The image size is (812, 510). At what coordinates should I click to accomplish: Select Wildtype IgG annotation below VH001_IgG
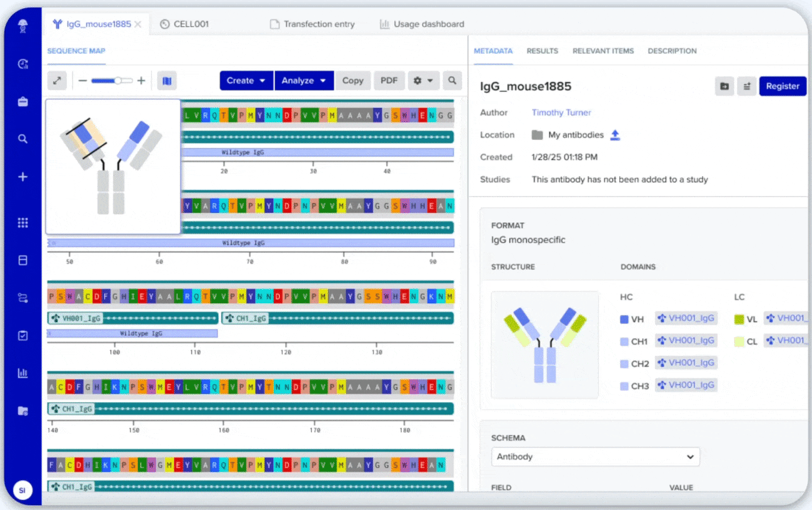tap(133, 333)
